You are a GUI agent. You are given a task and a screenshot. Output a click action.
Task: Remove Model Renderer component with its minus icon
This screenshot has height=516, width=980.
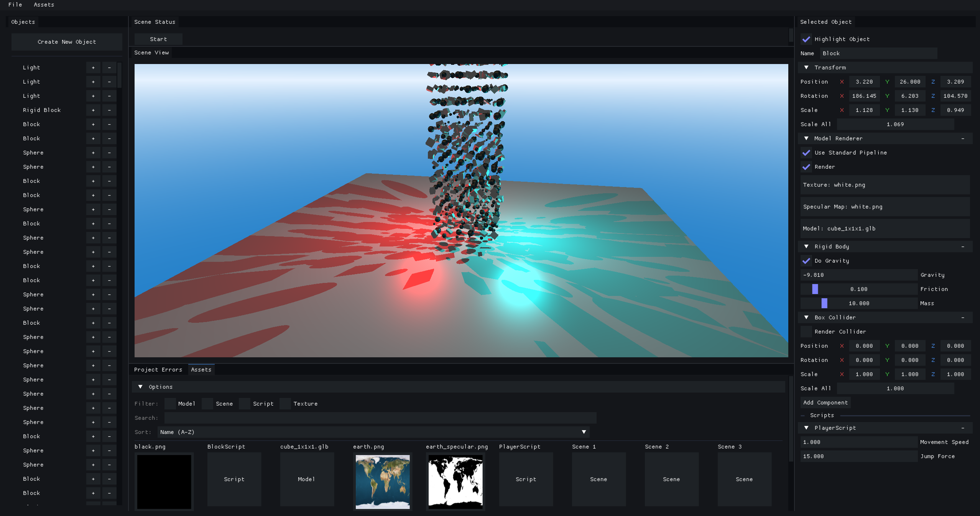coord(963,138)
